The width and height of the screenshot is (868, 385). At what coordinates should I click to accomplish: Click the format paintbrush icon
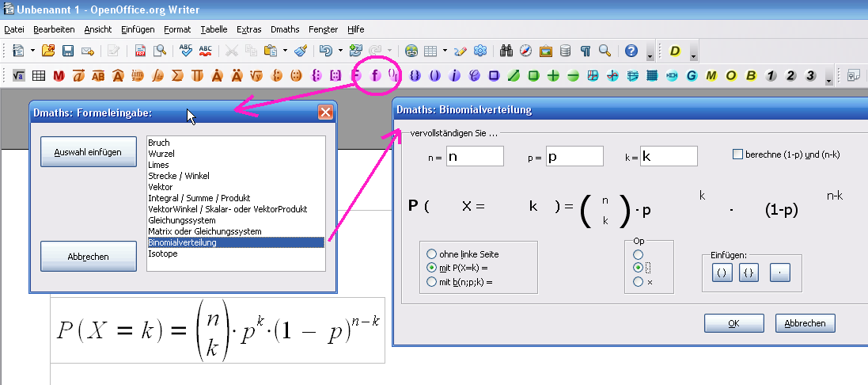click(301, 51)
